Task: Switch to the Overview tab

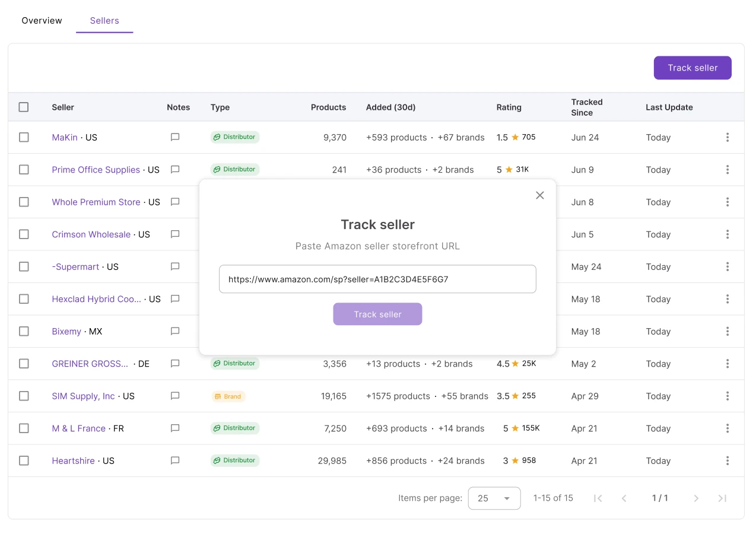Action: (42, 21)
